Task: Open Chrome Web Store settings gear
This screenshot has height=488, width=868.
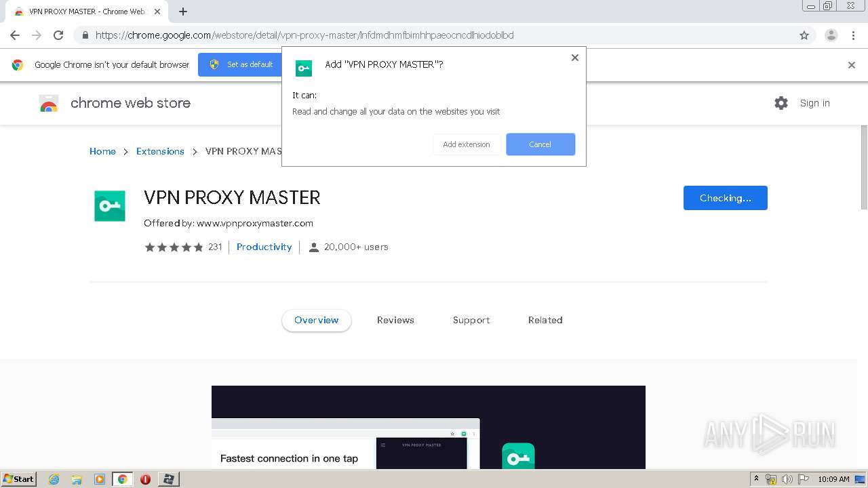Action: 781,103
